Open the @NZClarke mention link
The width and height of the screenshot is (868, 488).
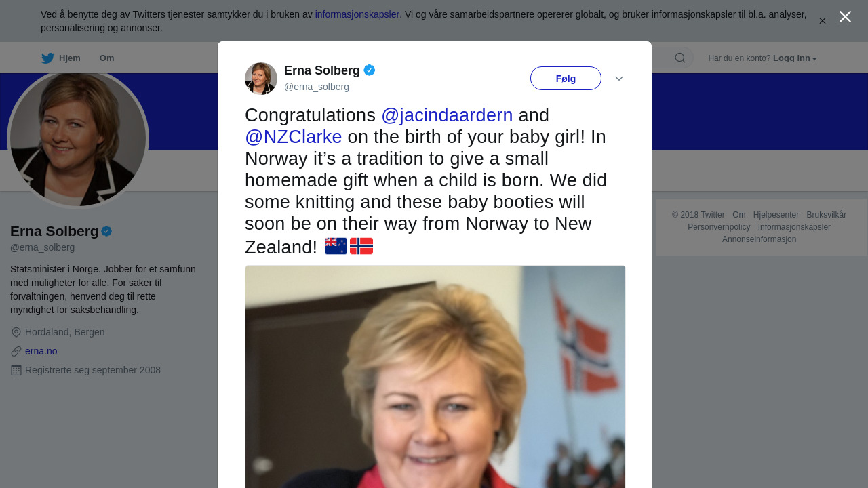293,137
